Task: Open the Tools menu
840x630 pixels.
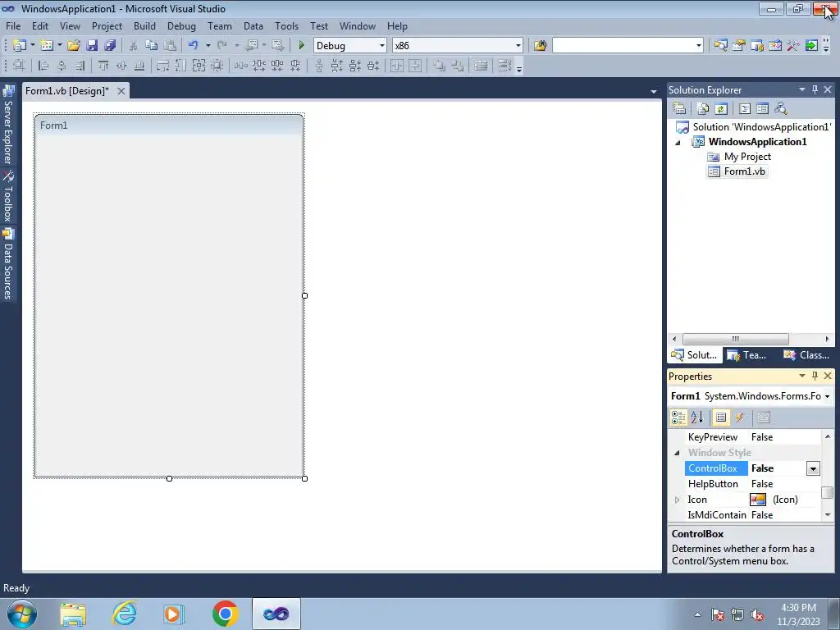Action: [x=286, y=25]
